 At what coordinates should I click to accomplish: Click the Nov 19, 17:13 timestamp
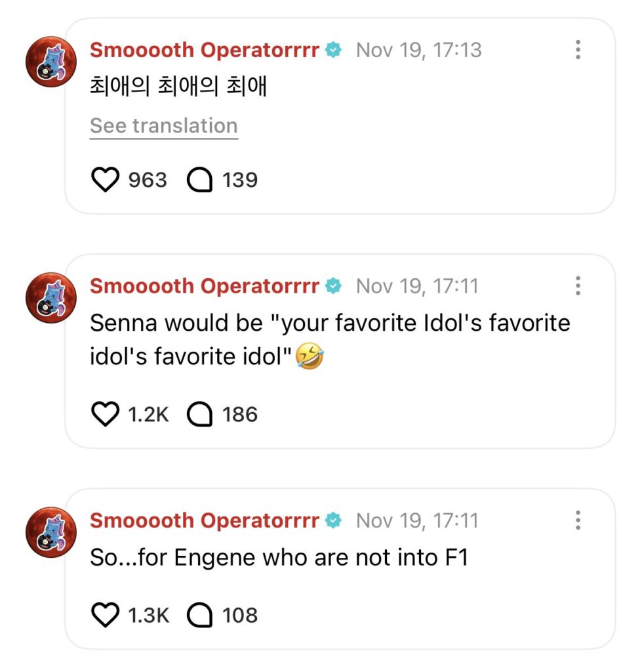(418, 50)
